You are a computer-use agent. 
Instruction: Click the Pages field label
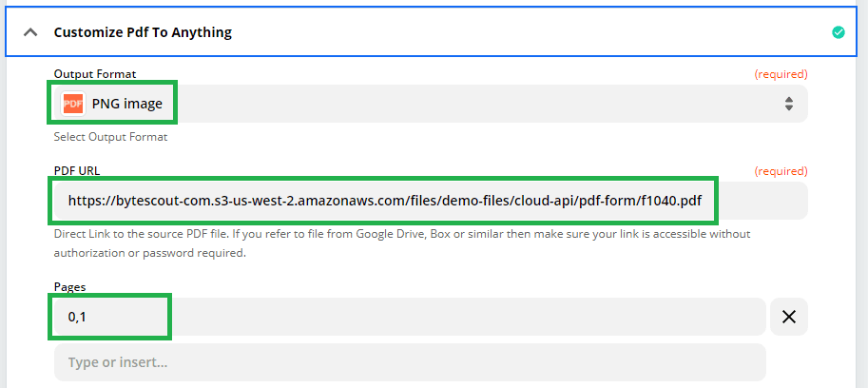(69, 285)
